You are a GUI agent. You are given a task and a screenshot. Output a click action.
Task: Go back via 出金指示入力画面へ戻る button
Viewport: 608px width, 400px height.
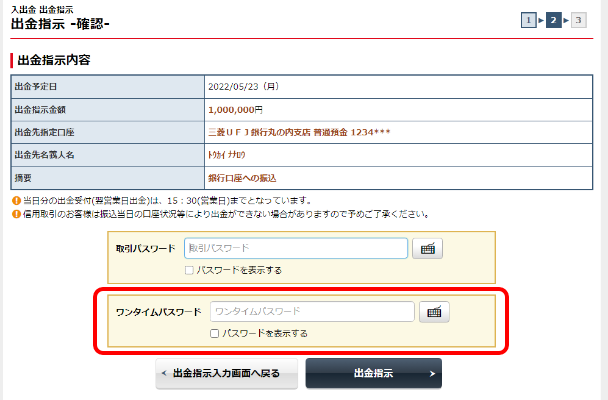pos(226,373)
